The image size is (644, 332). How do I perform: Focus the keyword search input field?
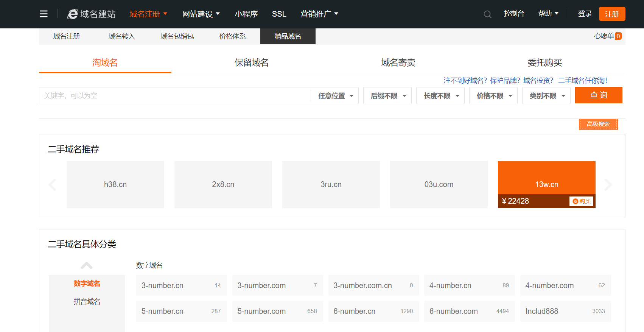click(x=174, y=96)
